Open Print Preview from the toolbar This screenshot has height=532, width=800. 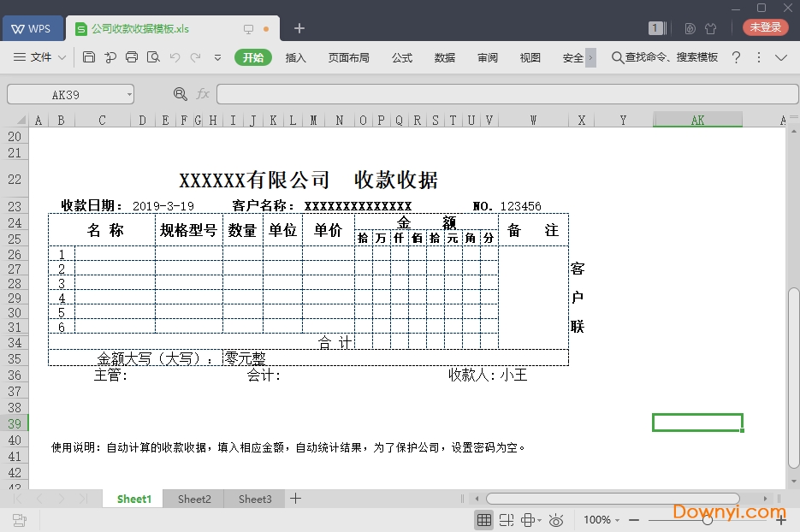(x=154, y=56)
